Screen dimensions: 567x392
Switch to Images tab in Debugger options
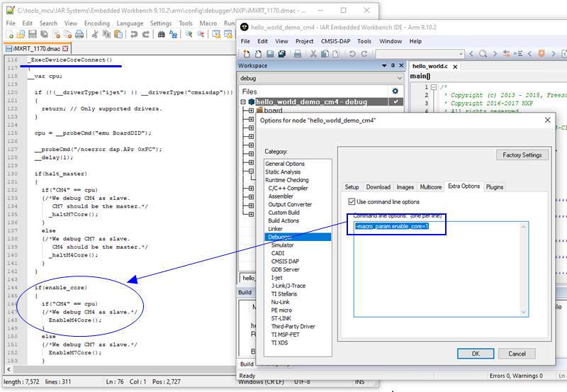click(x=405, y=187)
